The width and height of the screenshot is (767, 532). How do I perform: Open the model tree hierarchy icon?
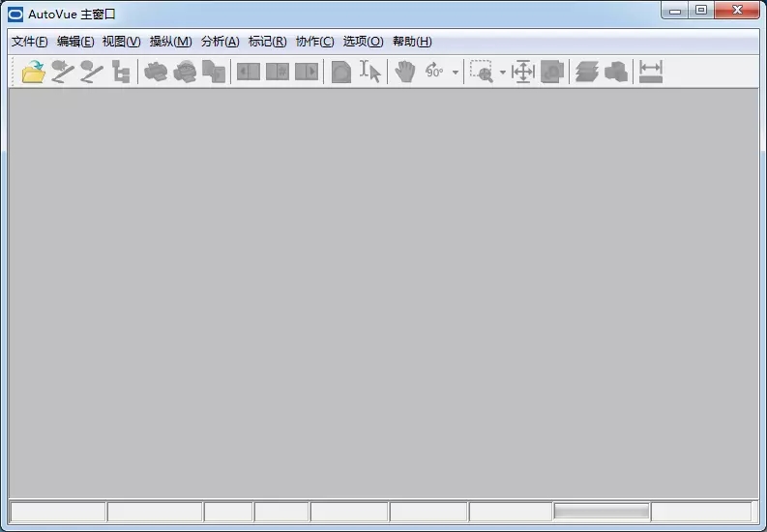pos(120,72)
